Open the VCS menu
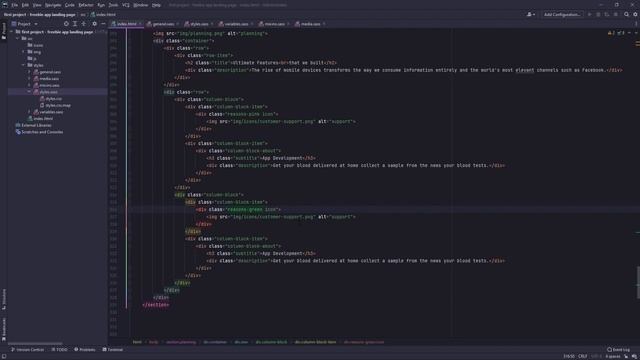 pos(126,5)
